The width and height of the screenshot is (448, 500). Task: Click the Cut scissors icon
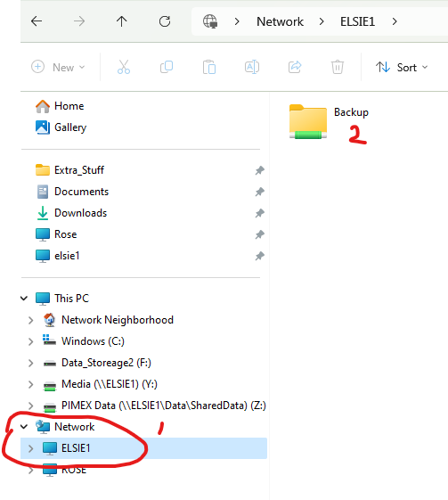click(124, 67)
